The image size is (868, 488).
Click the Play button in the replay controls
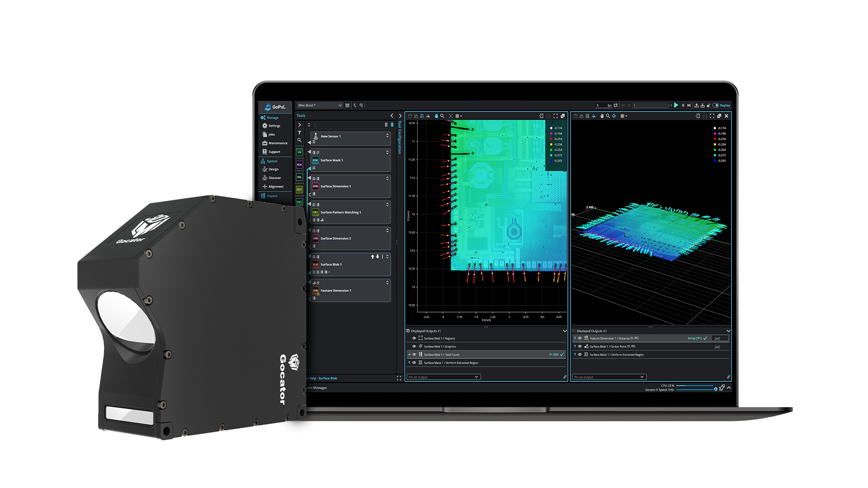point(676,105)
